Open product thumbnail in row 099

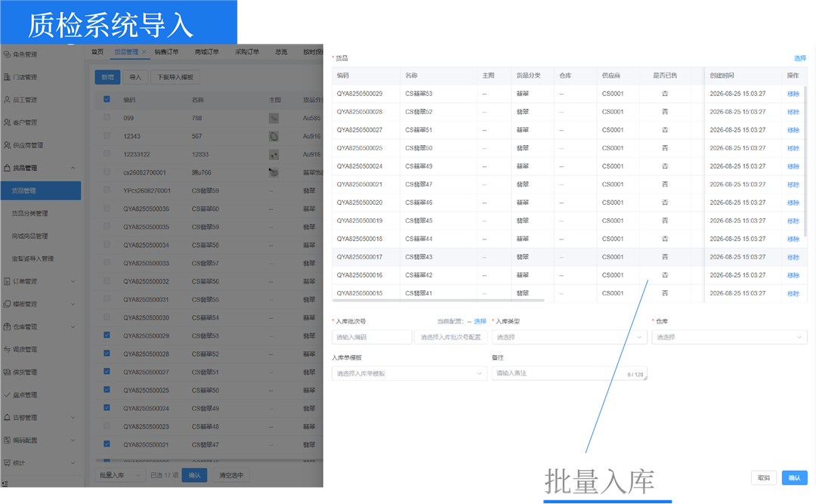coord(274,118)
